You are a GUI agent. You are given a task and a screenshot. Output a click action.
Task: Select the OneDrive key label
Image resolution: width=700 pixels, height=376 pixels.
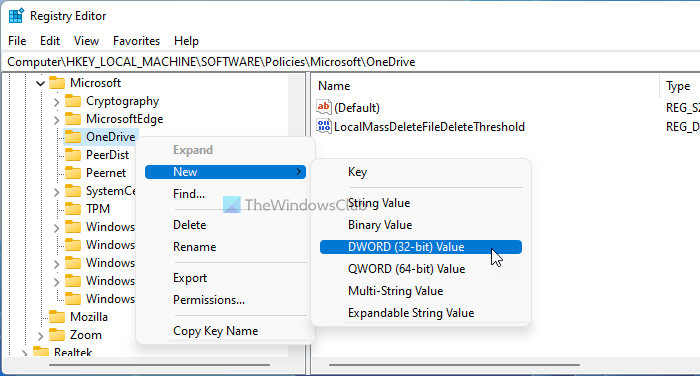tap(111, 137)
